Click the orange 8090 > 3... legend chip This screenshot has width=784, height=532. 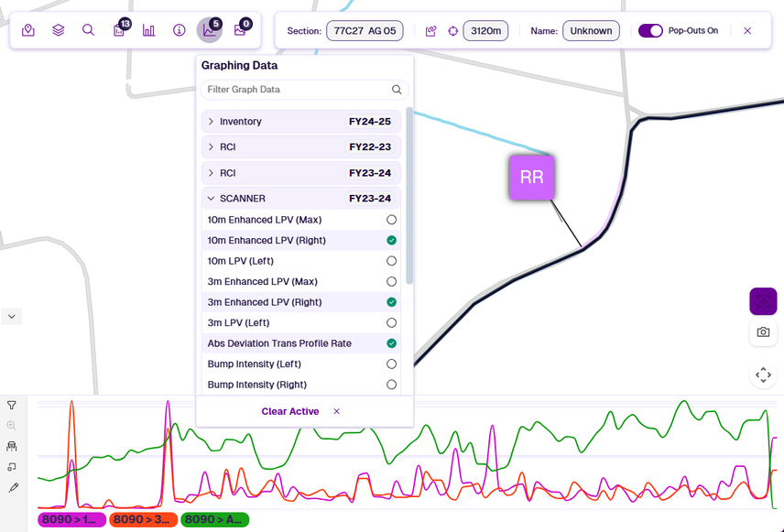[143, 519]
